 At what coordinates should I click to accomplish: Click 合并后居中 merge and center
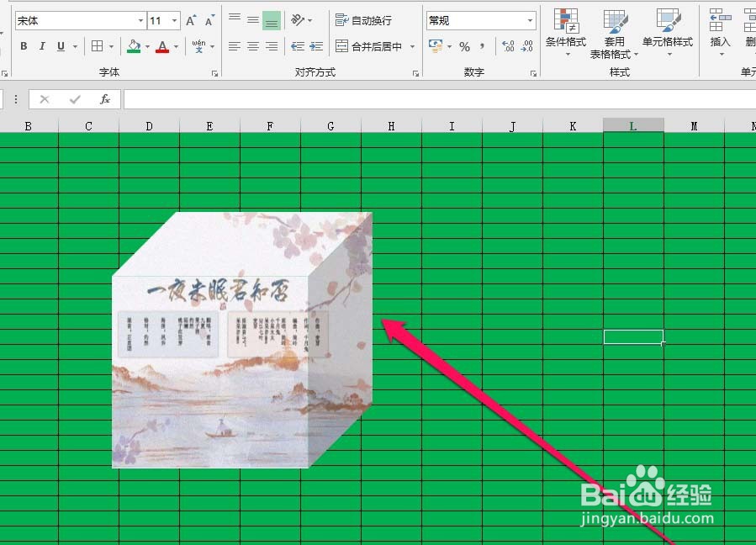(x=369, y=46)
